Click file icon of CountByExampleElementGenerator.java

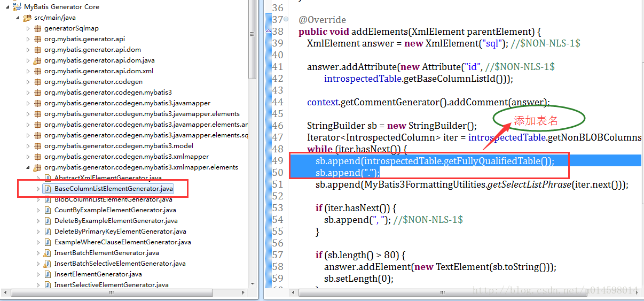(x=48, y=210)
